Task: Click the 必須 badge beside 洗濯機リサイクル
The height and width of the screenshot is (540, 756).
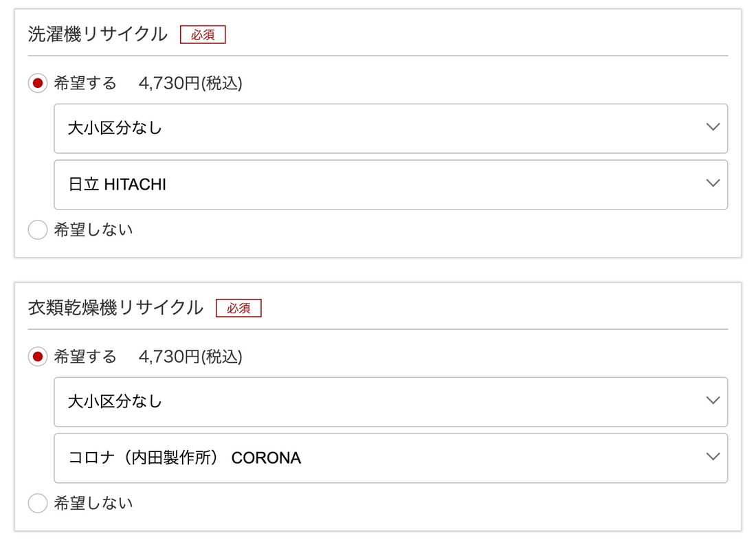Action: coord(203,35)
